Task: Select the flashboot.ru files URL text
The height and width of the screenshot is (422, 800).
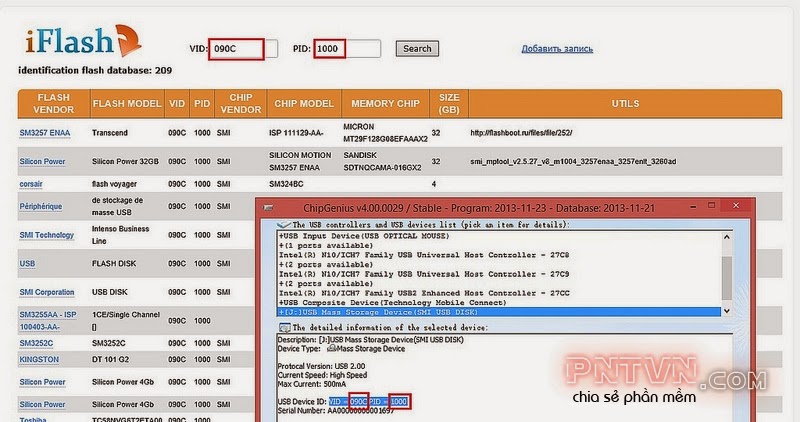Action: point(521,133)
